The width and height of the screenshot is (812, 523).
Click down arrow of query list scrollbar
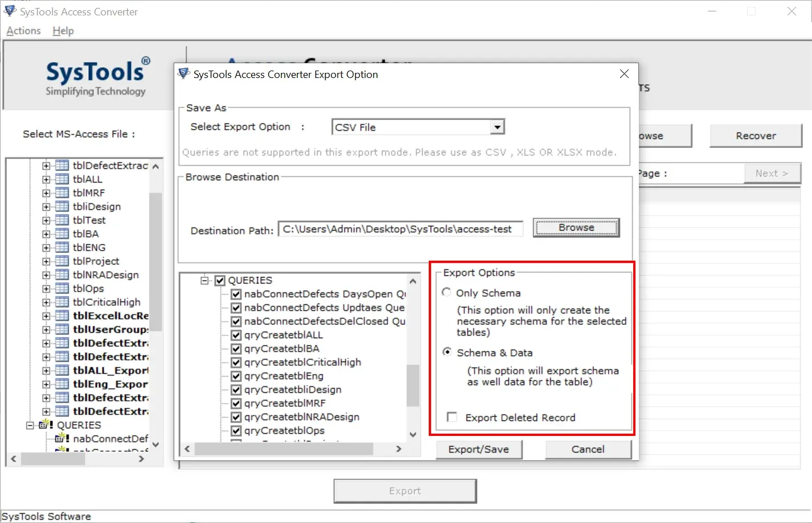[x=413, y=434]
